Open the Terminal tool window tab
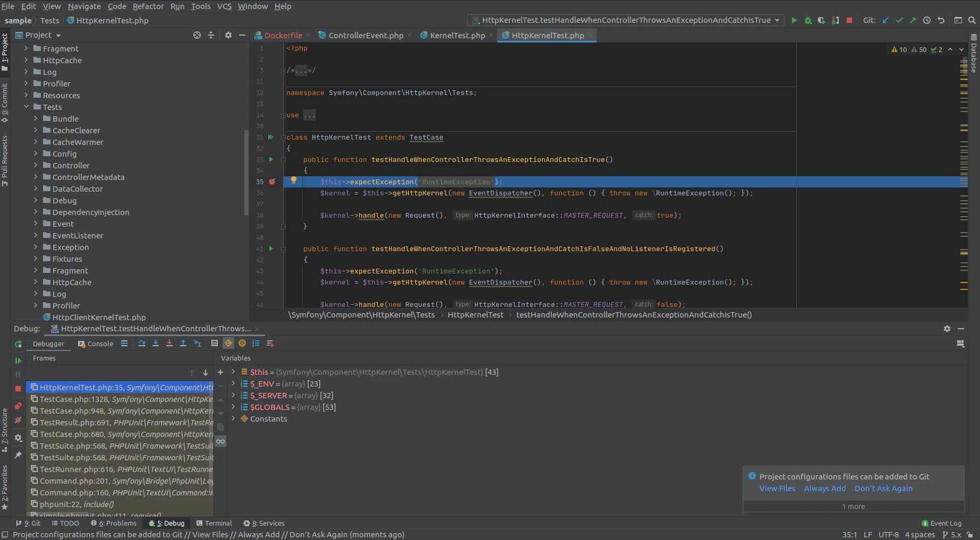Viewport: 980px width, 540px height. [214, 524]
